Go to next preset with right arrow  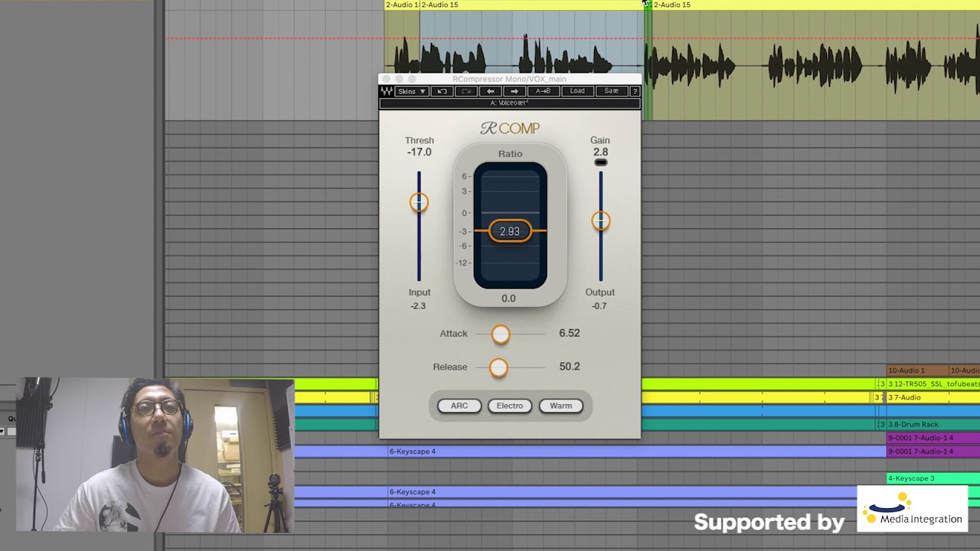click(514, 91)
